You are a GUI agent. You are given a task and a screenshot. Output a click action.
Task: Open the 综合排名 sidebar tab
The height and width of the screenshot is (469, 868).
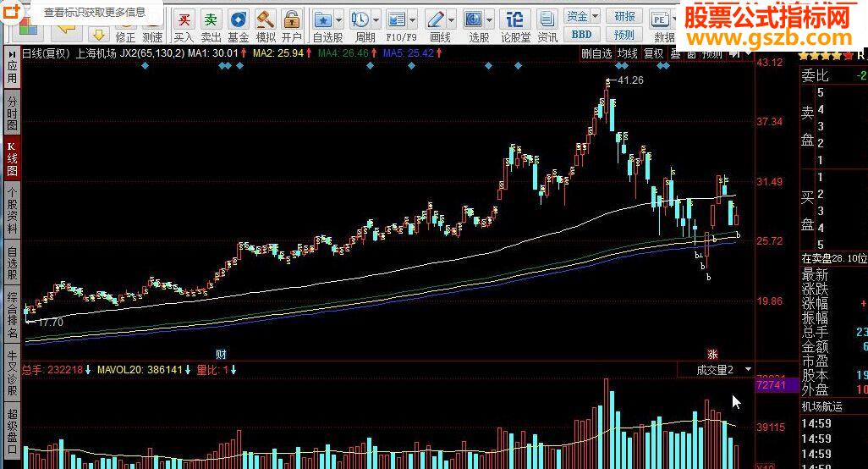tap(12, 315)
